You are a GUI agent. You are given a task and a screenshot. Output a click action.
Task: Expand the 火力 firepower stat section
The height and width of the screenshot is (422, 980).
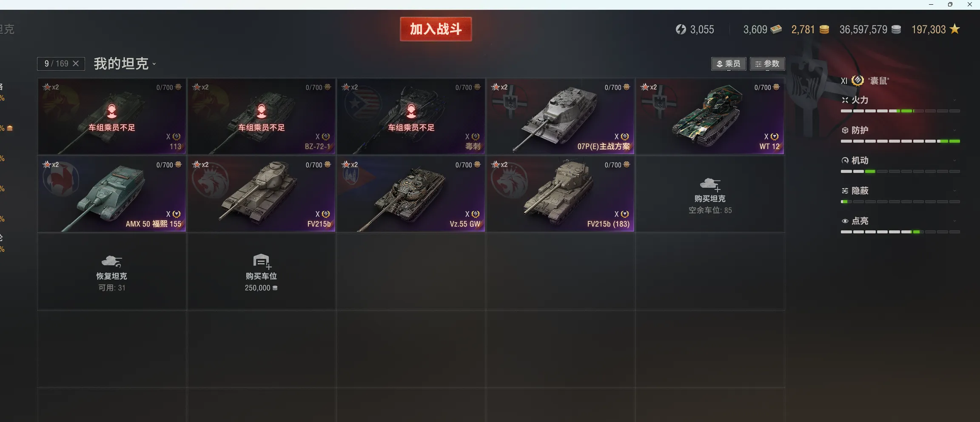click(900, 100)
